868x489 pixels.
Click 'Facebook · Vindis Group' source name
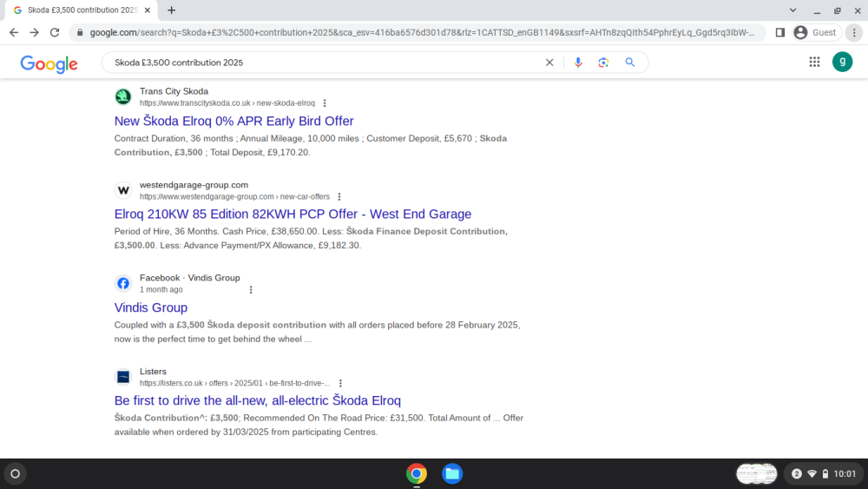pos(190,278)
